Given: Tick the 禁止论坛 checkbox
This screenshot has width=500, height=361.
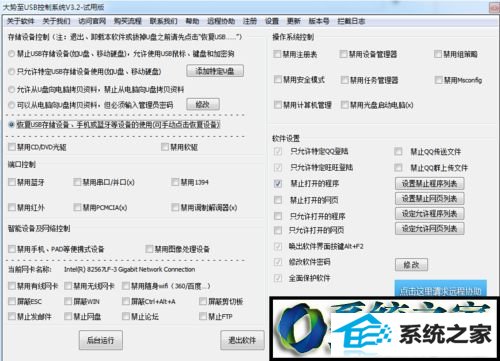Looking at the screenshot, I should coord(126,316).
